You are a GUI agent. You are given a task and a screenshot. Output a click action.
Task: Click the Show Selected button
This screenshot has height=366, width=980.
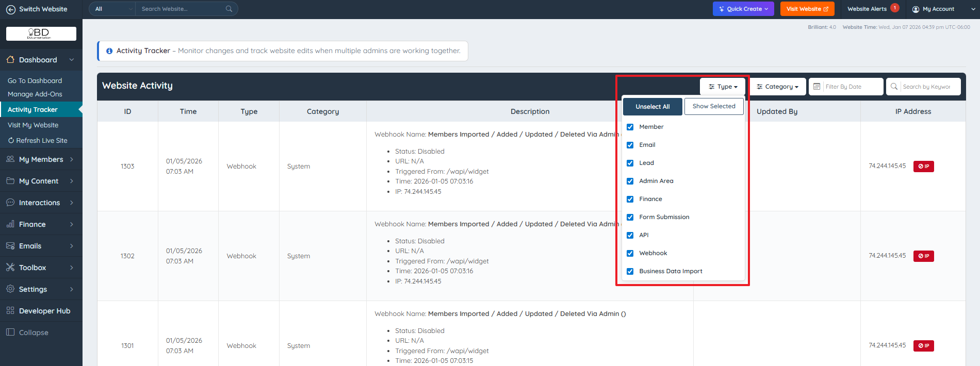pos(714,106)
